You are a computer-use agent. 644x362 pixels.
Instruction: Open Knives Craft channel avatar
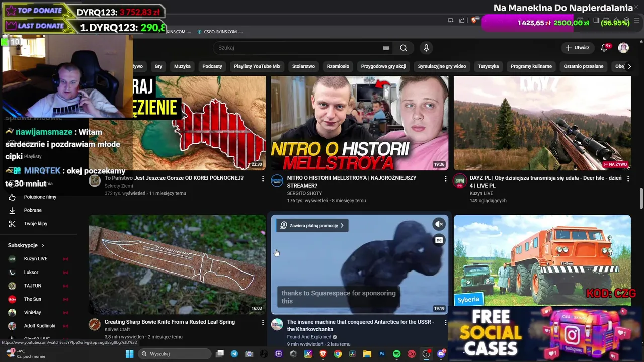point(95,324)
